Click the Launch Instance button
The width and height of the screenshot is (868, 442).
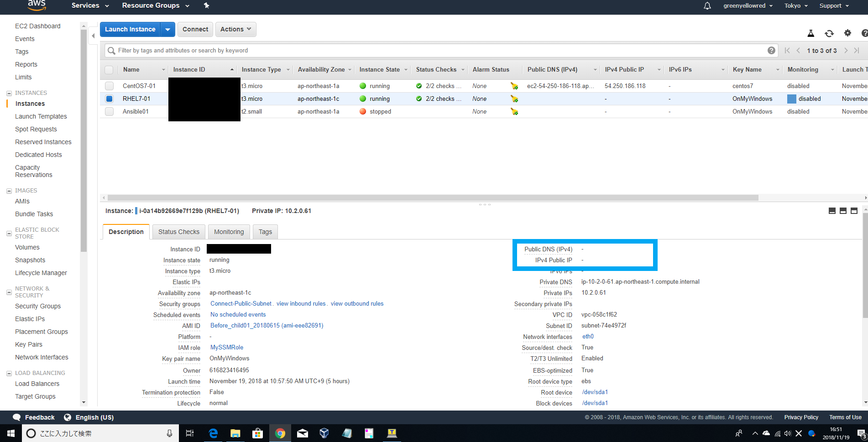[130, 29]
